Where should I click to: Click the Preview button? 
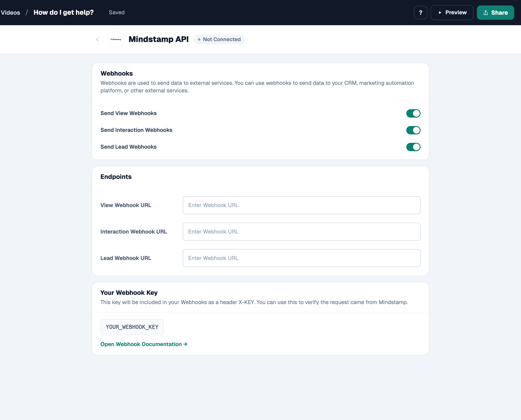[452, 13]
